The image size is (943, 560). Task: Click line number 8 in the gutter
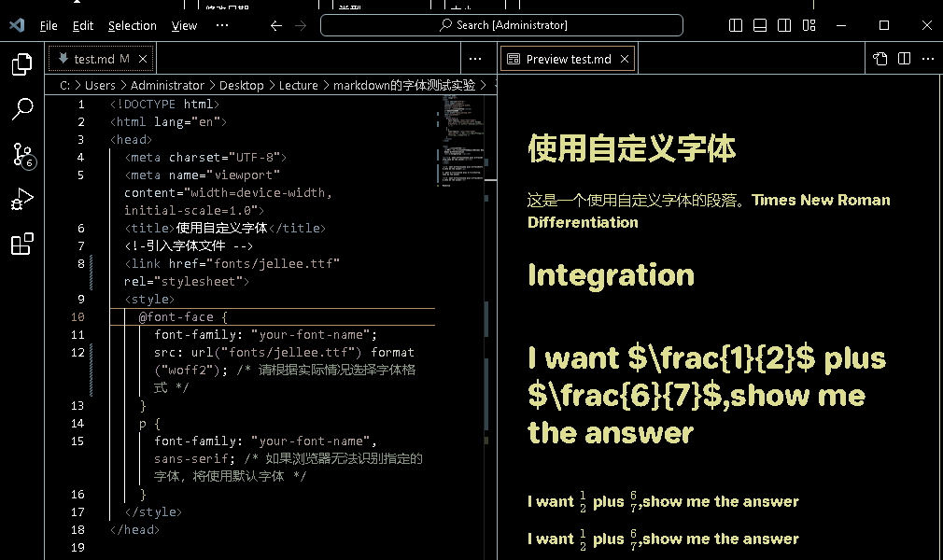pyautogui.click(x=81, y=263)
